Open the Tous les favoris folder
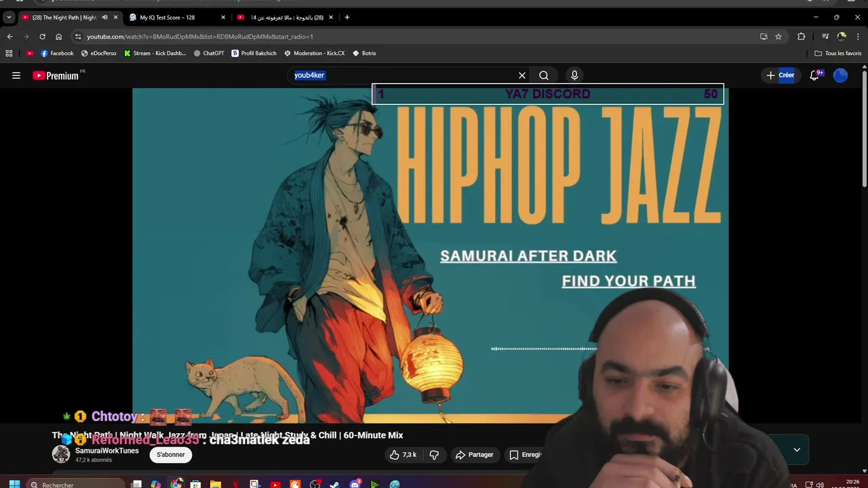868x488 pixels. 838,53
